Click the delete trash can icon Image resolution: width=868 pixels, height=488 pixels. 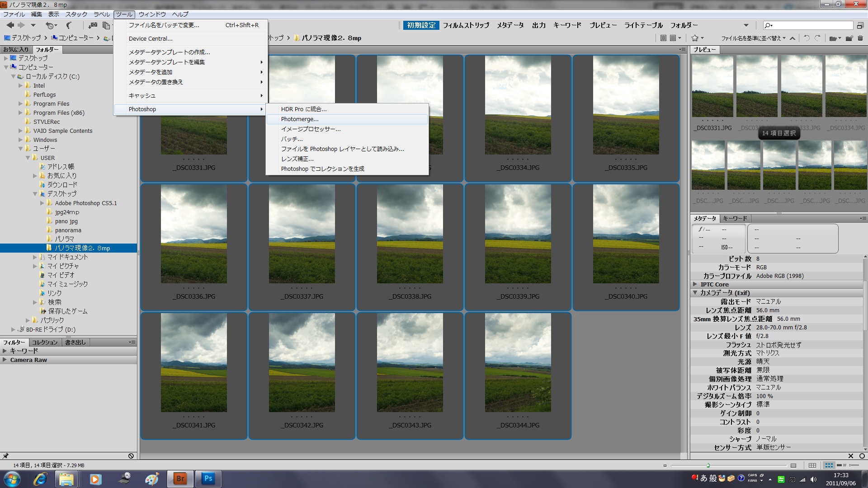tap(860, 38)
